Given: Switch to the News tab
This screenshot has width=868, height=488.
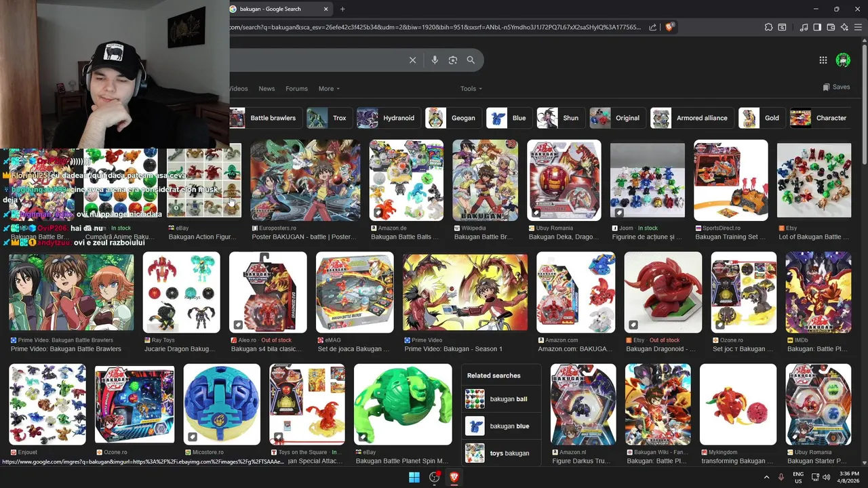Looking at the screenshot, I should pos(267,89).
